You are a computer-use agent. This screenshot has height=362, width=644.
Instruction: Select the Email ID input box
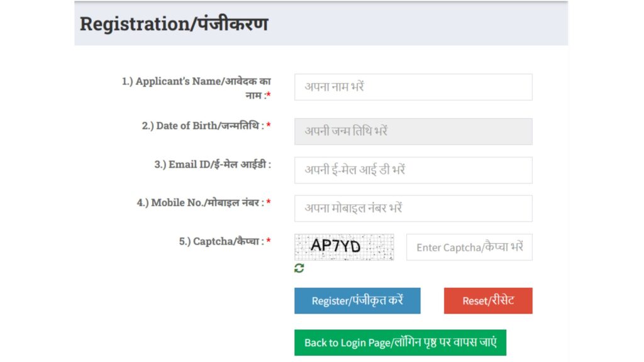pos(413,170)
